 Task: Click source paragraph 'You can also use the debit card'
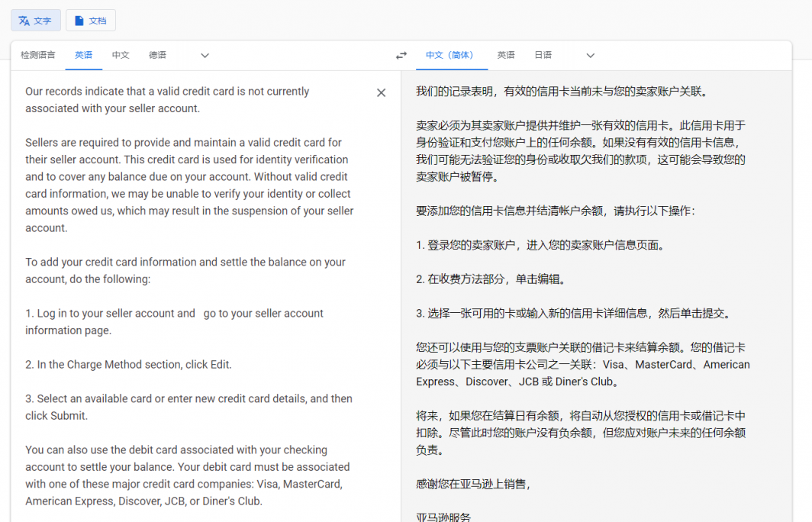pos(188,475)
